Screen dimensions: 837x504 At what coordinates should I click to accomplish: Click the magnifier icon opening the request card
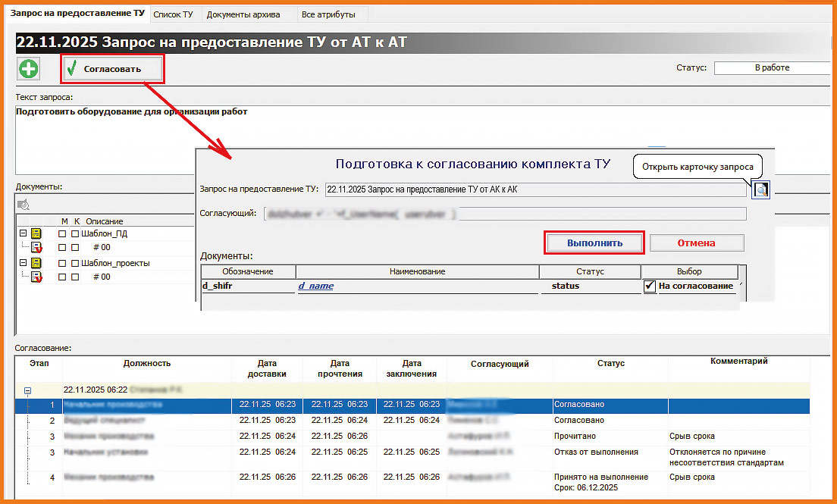(760, 190)
